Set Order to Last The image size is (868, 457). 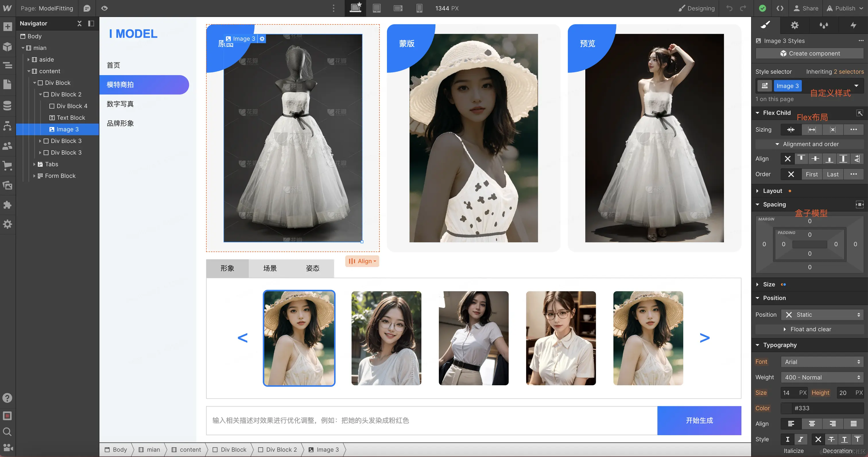tap(832, 174)
